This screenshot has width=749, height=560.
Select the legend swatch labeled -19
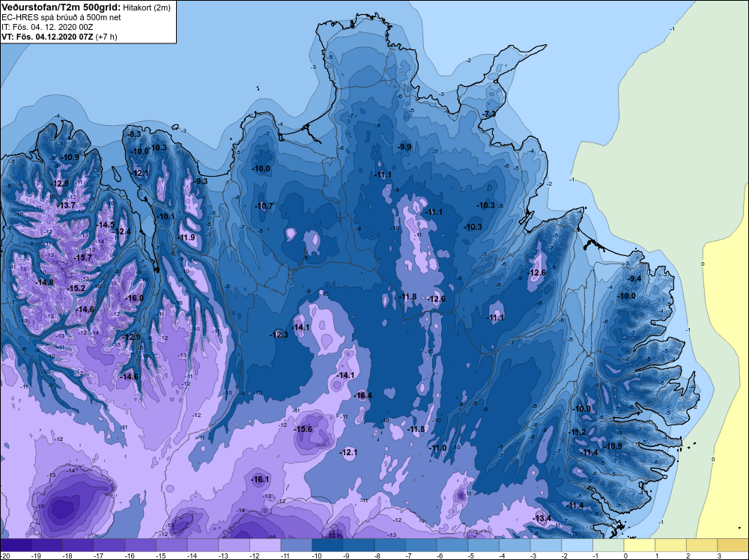(x=46, y=545)
